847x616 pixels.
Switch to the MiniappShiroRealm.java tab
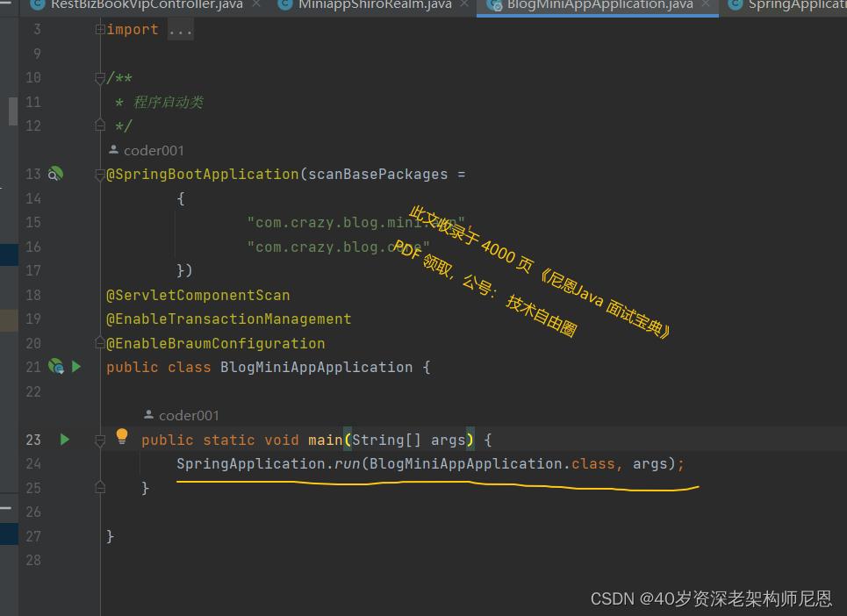pos(374,4)
